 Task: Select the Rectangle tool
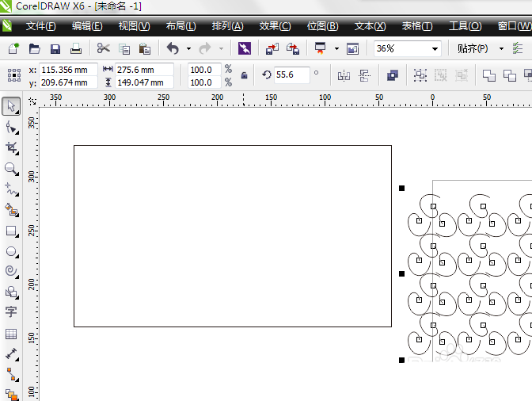pyautogui.click(x=12, y=231)
